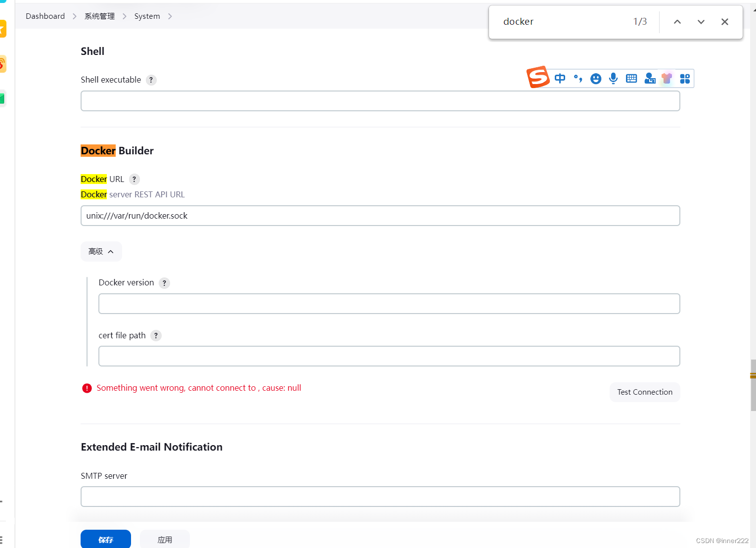This screenshot has height=548, width=756.
Task: Open the toolbox grid in Sogou toolbar
Action: click(x=685, y=78)
